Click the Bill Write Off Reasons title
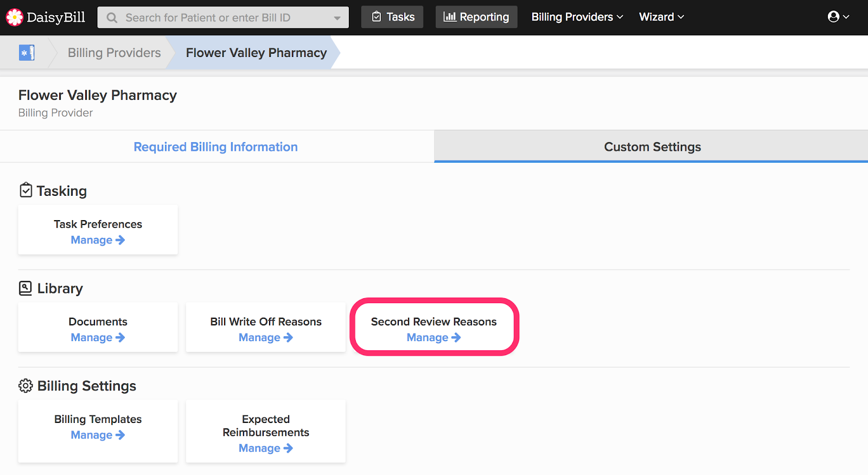 pos(266,322)
